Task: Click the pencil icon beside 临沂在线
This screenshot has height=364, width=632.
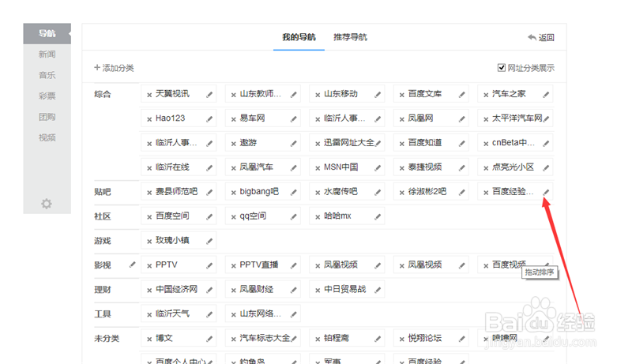Action: 209,168
